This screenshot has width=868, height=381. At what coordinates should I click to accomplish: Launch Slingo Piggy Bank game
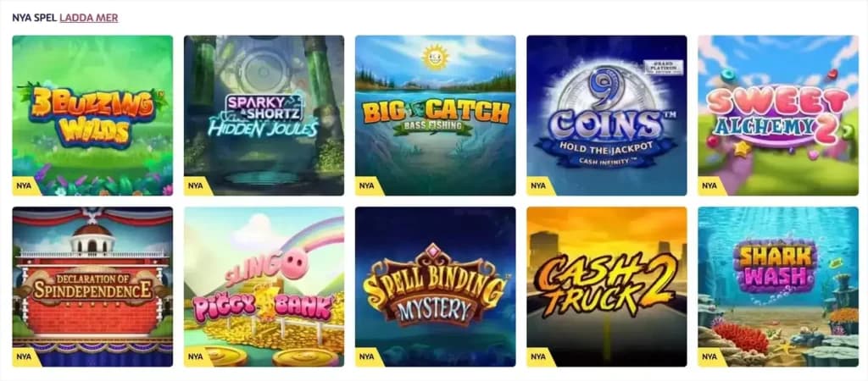point(264,287)
